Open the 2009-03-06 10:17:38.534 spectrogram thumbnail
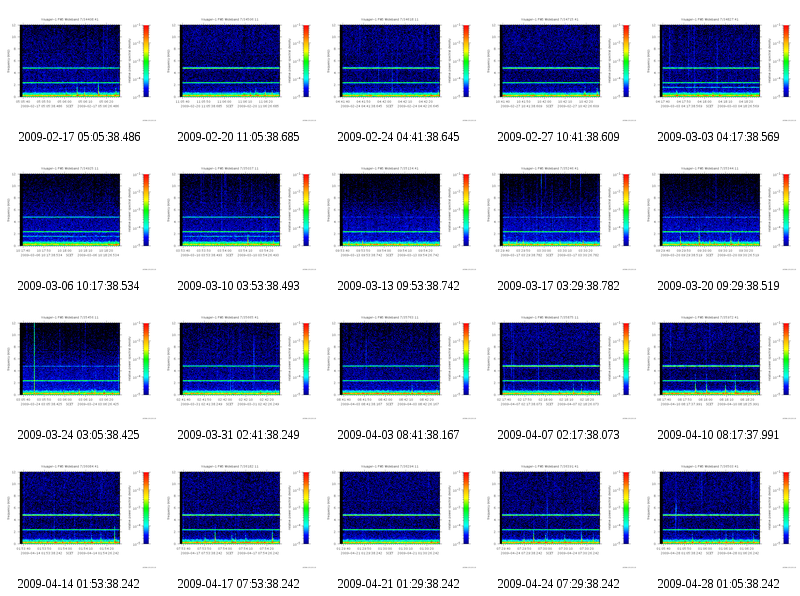 point(79,218)
